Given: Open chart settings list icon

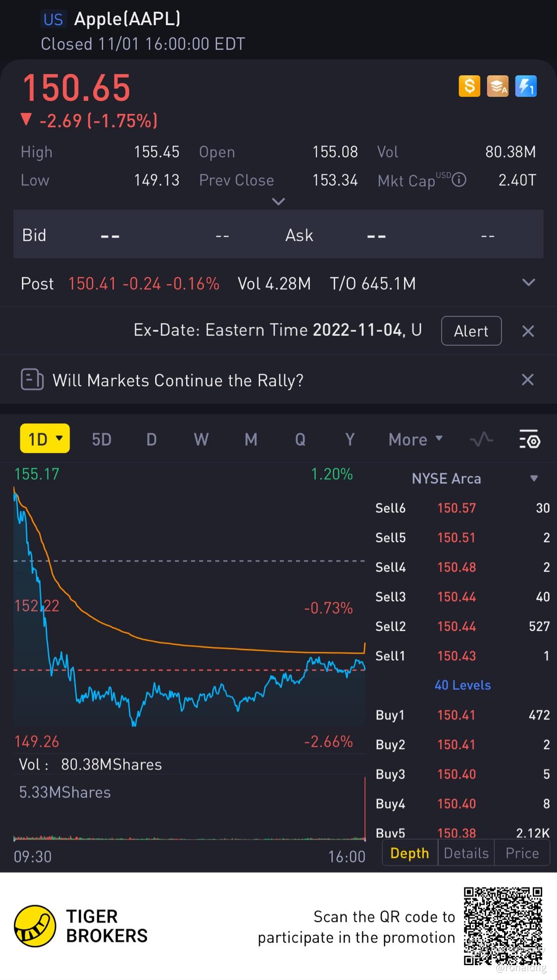Looking at the screenshot, I should point(529,439).
